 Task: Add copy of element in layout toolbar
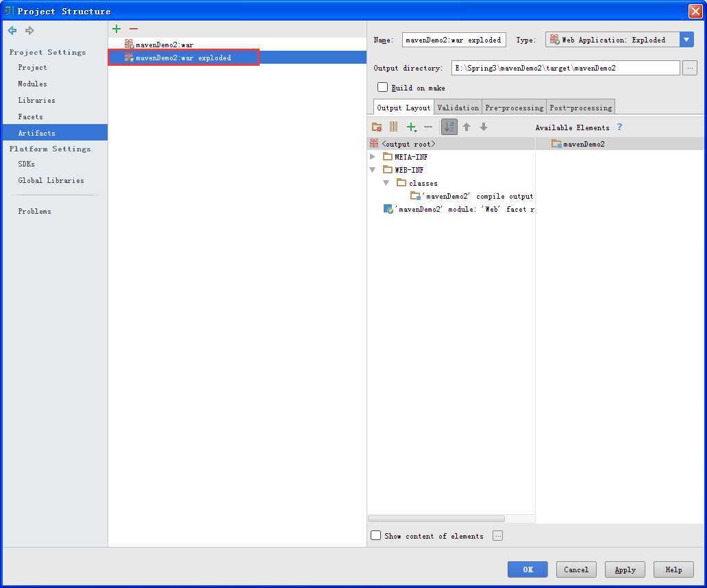click(411, 127)
